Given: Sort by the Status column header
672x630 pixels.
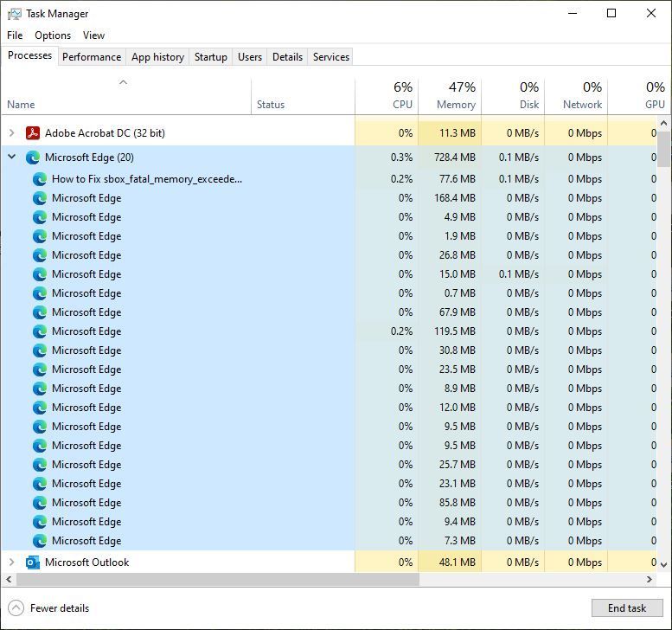Looking at the screenshot, I should click(x=303, y=97).
